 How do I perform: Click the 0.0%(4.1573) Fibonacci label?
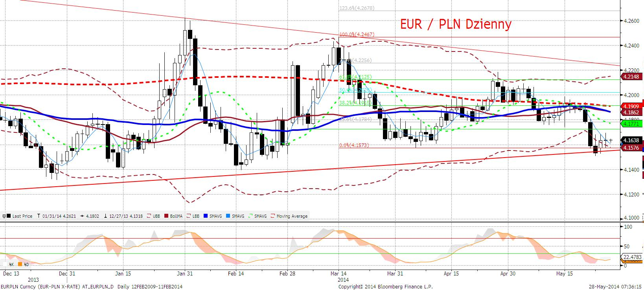pyautogui.click(x=354, y=145)
